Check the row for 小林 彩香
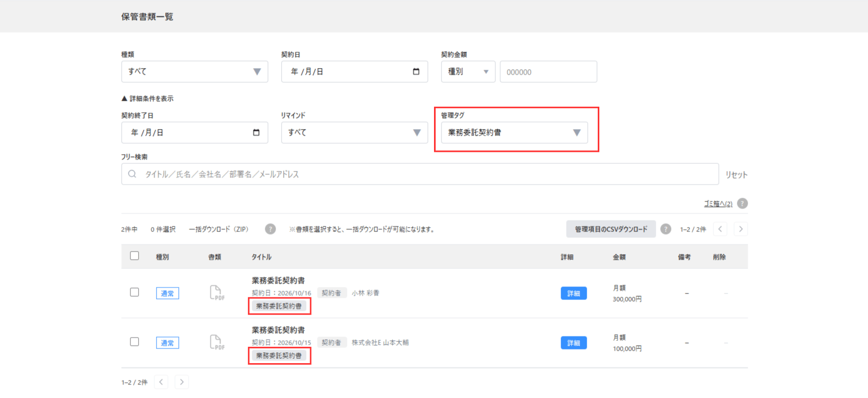Viewport: 868px width, 398px height. [134, 292]
